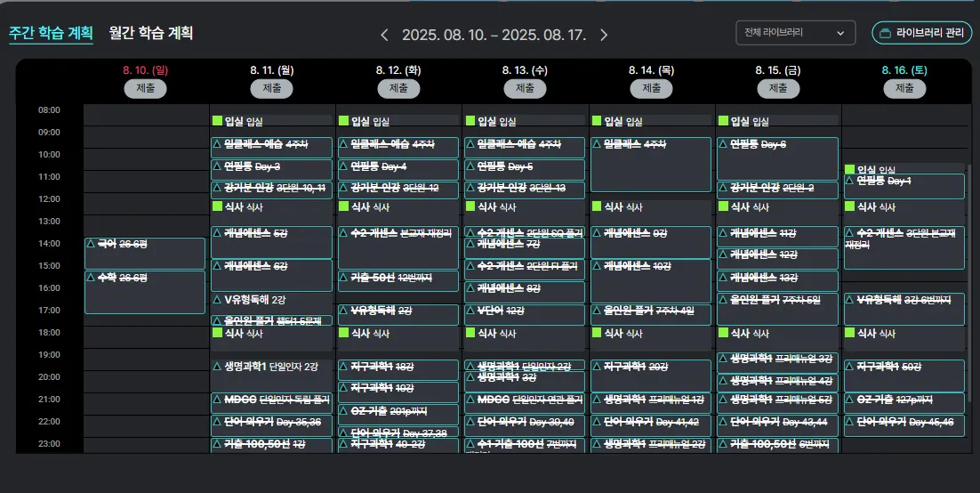Click triangle icon on 개념에센스 6강
The width and height of the screenshot is (980, 493).
[x=218, y=266]
